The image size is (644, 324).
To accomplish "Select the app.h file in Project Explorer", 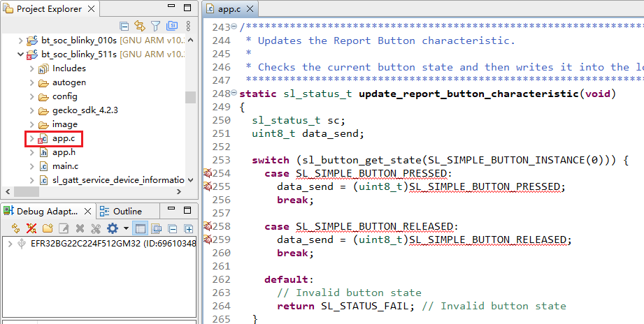I will point(63,152).
